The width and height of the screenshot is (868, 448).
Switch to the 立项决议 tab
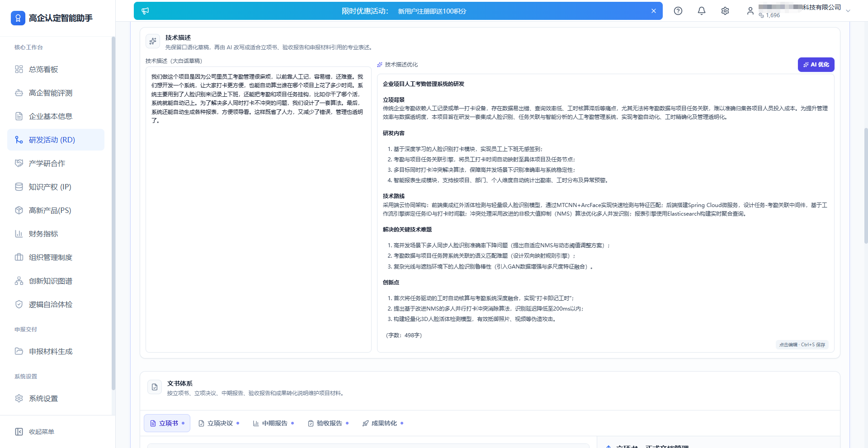[x=219, y=423]
